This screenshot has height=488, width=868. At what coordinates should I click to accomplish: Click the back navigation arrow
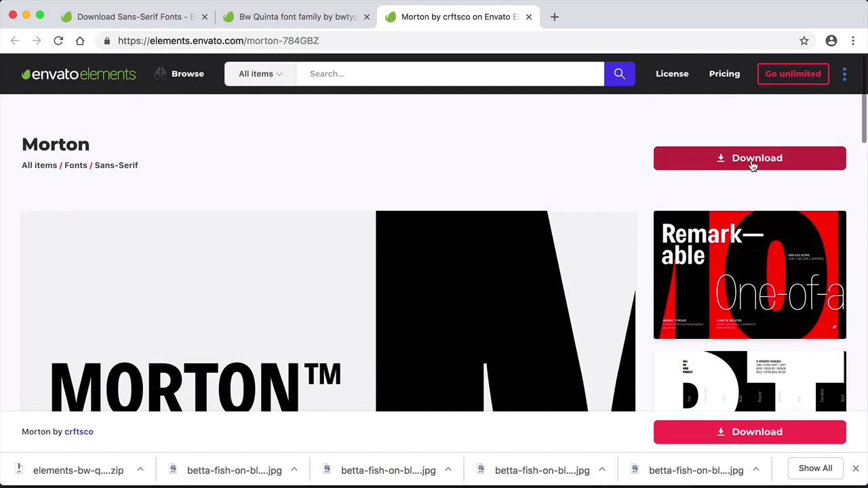(x=15, y=41)
